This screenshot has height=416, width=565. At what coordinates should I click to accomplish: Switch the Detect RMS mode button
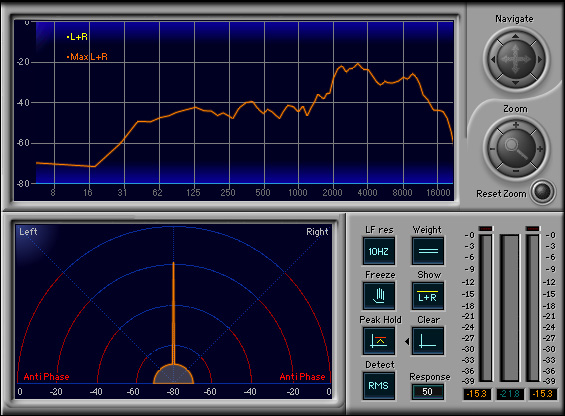(379, 386)
